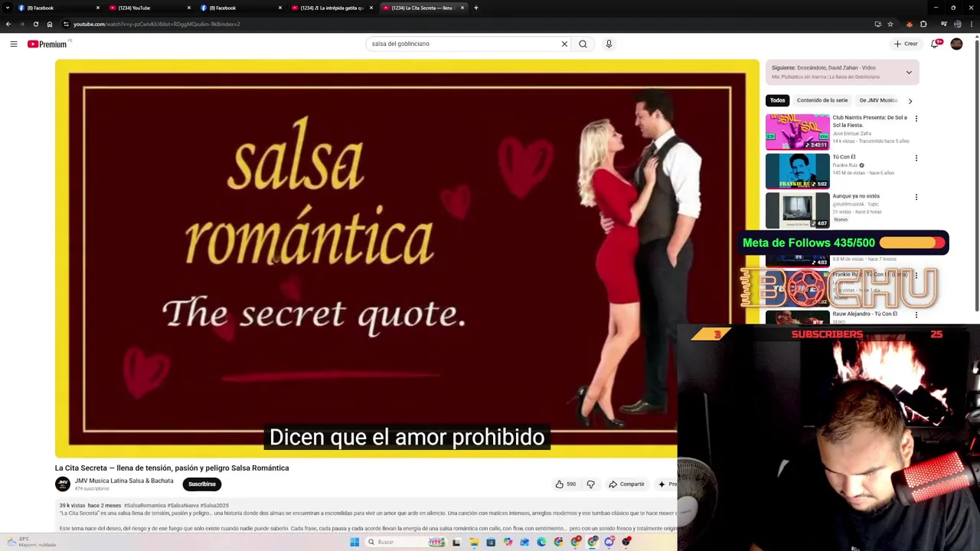Click the #Salsa2025 hashtag

pyautogui.click(x=214, y=505)
